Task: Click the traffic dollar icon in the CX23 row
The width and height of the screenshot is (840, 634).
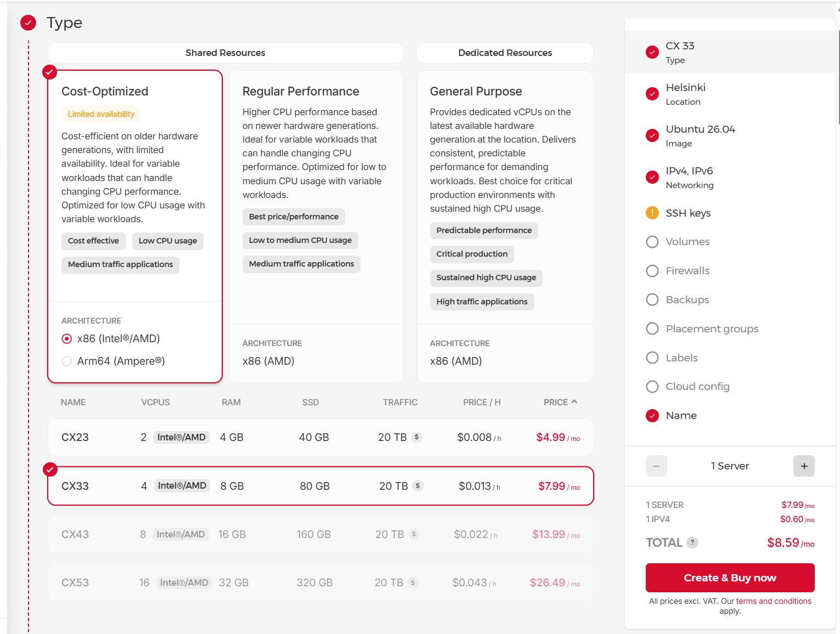Action: point(417,437)
